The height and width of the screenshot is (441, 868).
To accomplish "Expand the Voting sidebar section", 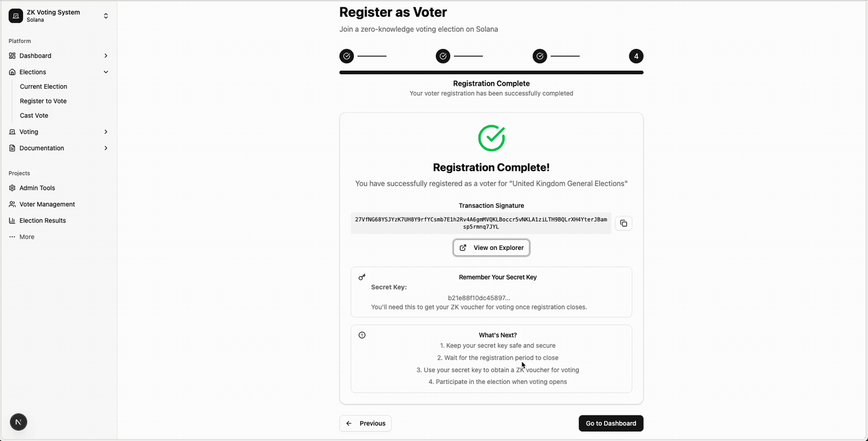I will point(105,132).
